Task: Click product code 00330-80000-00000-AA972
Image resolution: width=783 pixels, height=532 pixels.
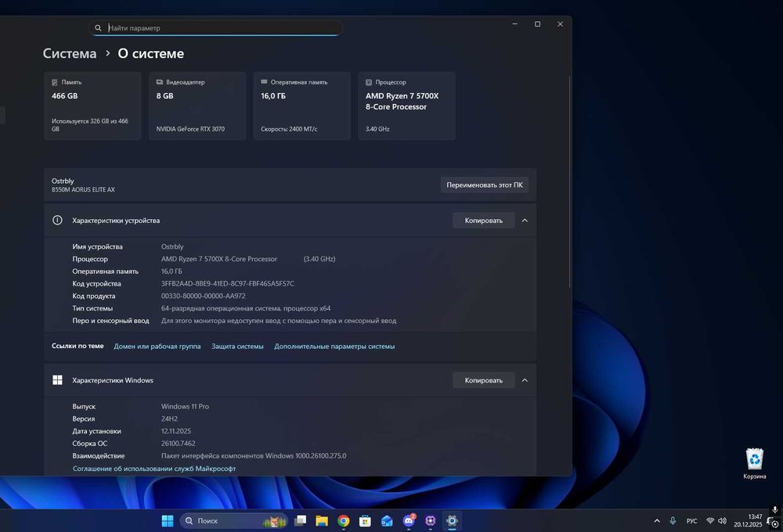Action: [x=204, y=296]
